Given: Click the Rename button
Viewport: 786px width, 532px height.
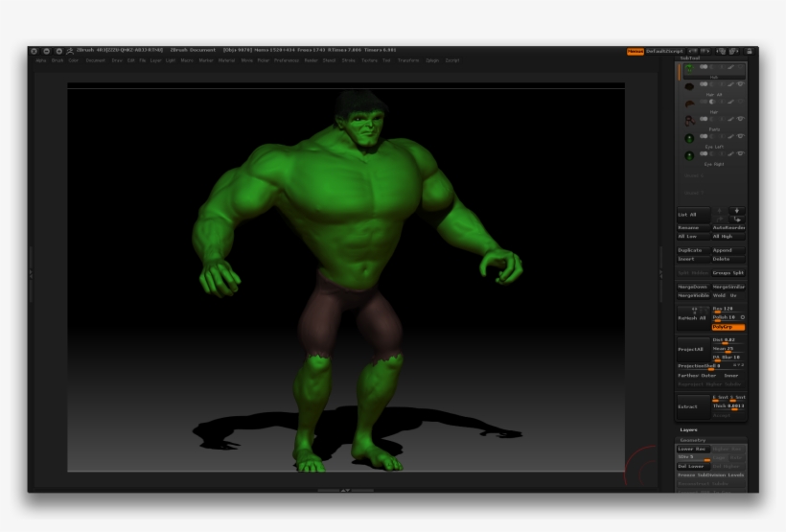Looking at the screenshot, I should (x=694, y=227).
